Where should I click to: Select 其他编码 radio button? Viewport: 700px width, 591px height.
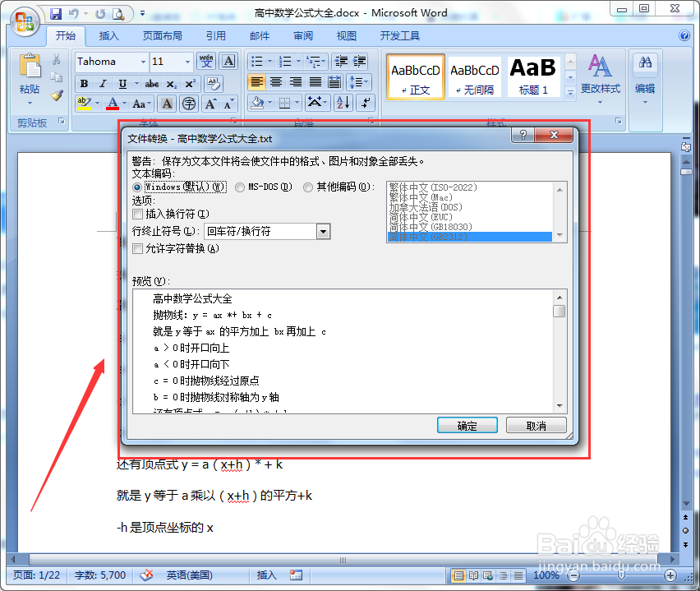pyautogui.click(x=308, y=187)
